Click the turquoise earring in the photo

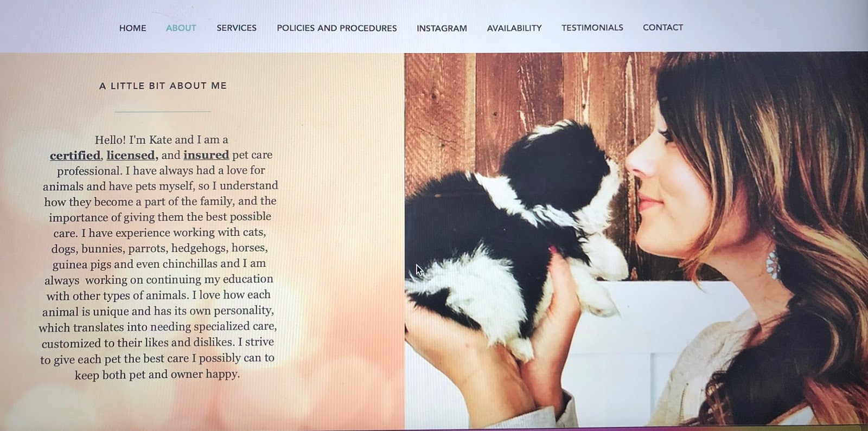771,260
